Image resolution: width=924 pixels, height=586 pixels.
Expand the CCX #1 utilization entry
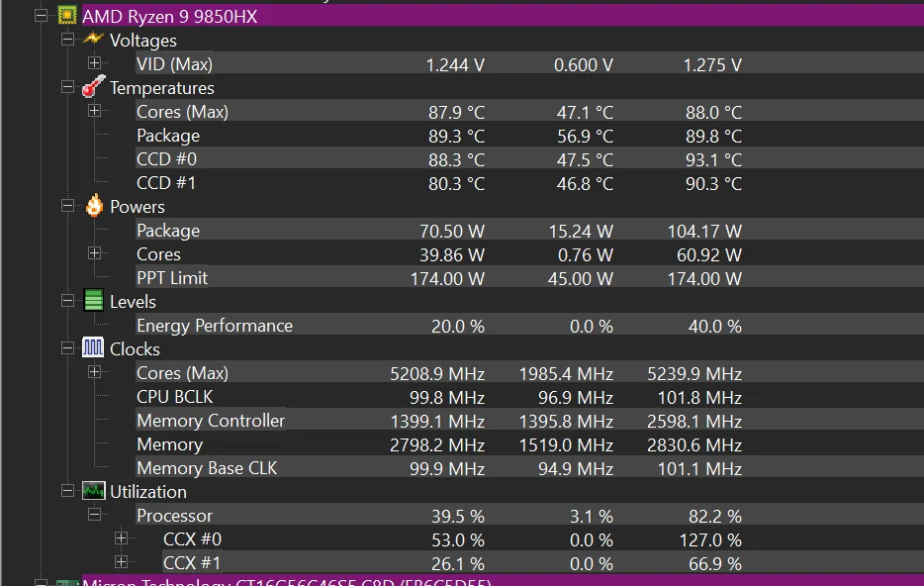point(121,562)
